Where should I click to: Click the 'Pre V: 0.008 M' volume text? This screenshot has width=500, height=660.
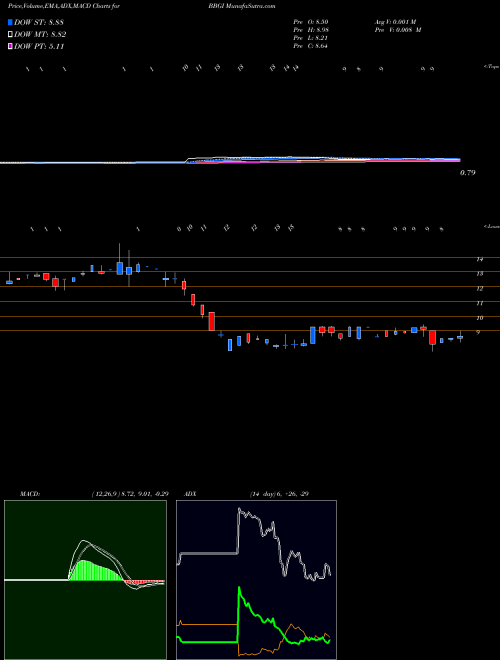pos(397,30)
